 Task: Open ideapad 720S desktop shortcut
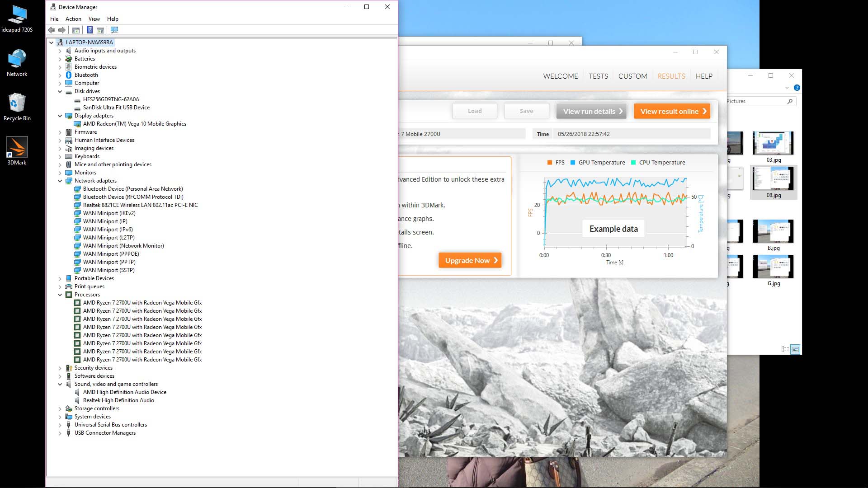pos(17,19)
